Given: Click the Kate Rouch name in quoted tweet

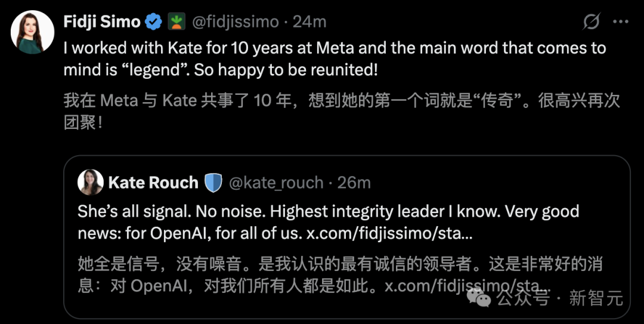Looking at the screenshot, I should [153, 183].
